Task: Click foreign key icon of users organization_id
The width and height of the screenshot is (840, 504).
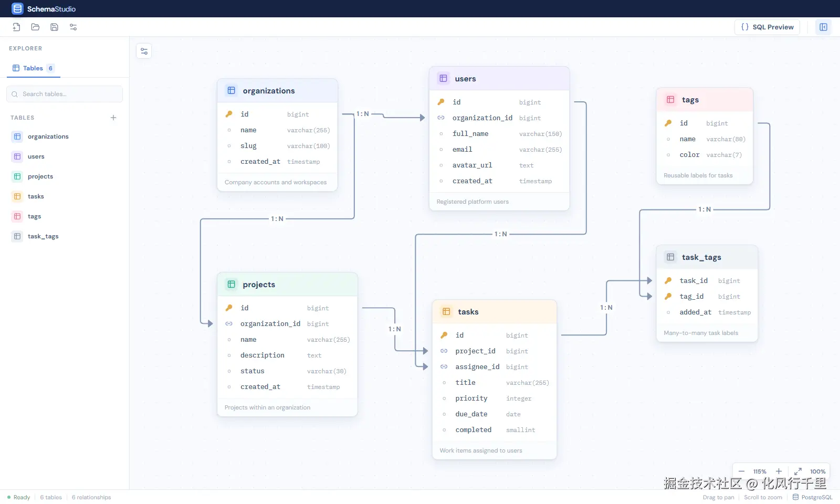Action: click(441, 118)
